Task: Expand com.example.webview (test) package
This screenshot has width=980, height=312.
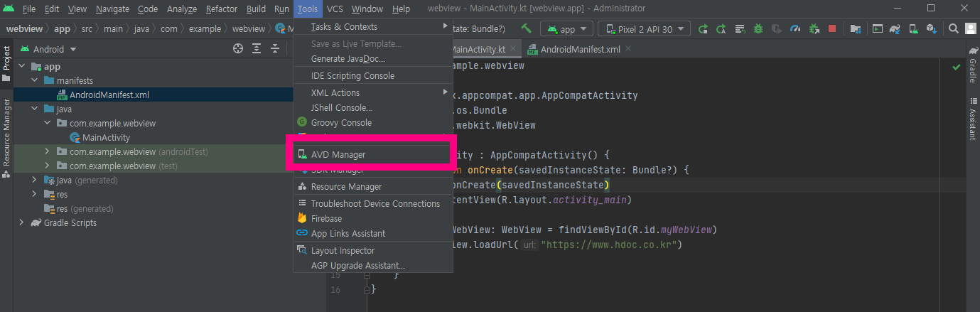Action: pyautogui.click(x=48, y=166)
